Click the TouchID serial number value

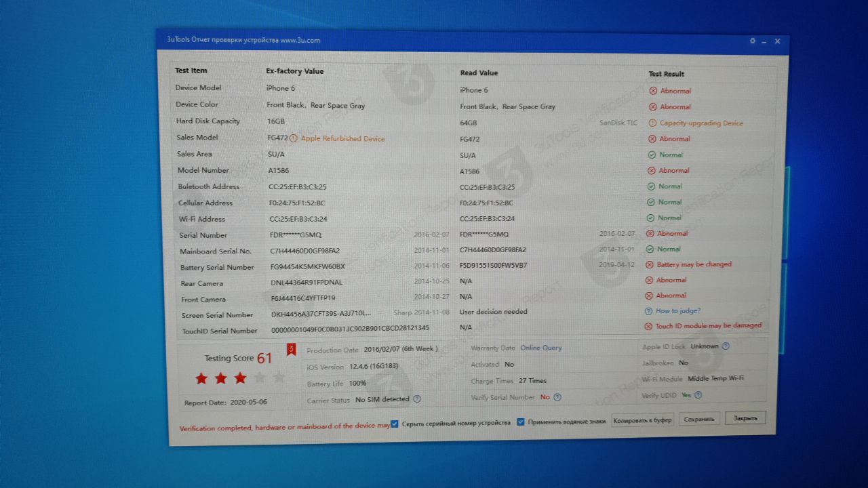tap(350, 328)
